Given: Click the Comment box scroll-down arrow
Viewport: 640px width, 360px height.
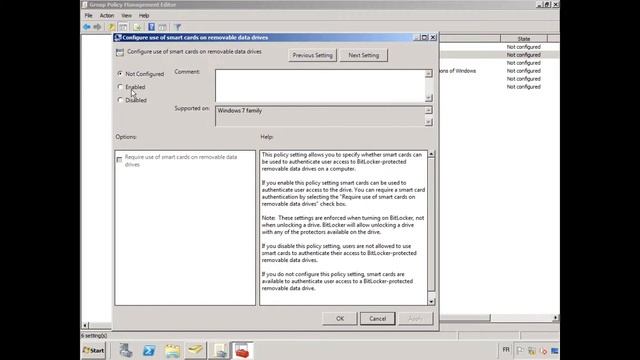Looking at the screenshot, I should [x=429, y=98].
